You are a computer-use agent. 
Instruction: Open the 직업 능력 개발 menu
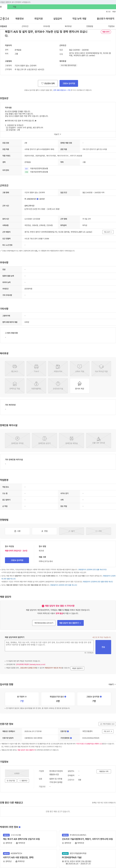click(79, 19)
